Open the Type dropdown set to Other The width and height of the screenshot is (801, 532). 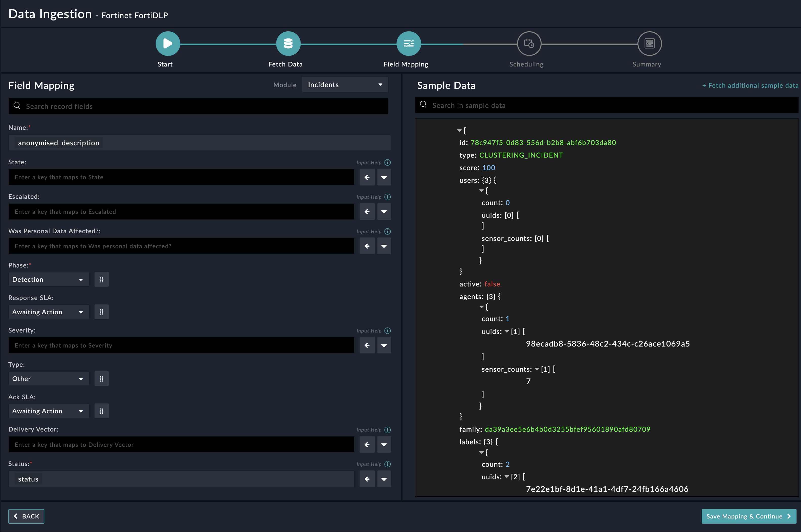(48, 378)
